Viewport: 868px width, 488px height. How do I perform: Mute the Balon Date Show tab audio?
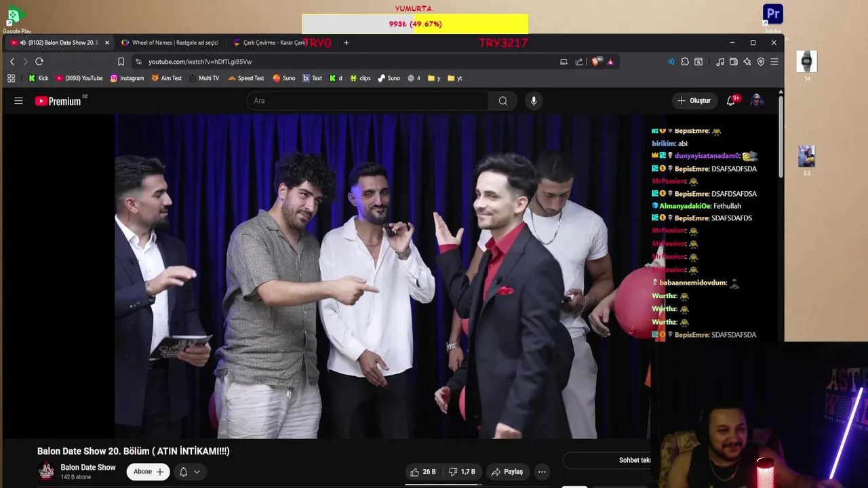tap(23, 43)
